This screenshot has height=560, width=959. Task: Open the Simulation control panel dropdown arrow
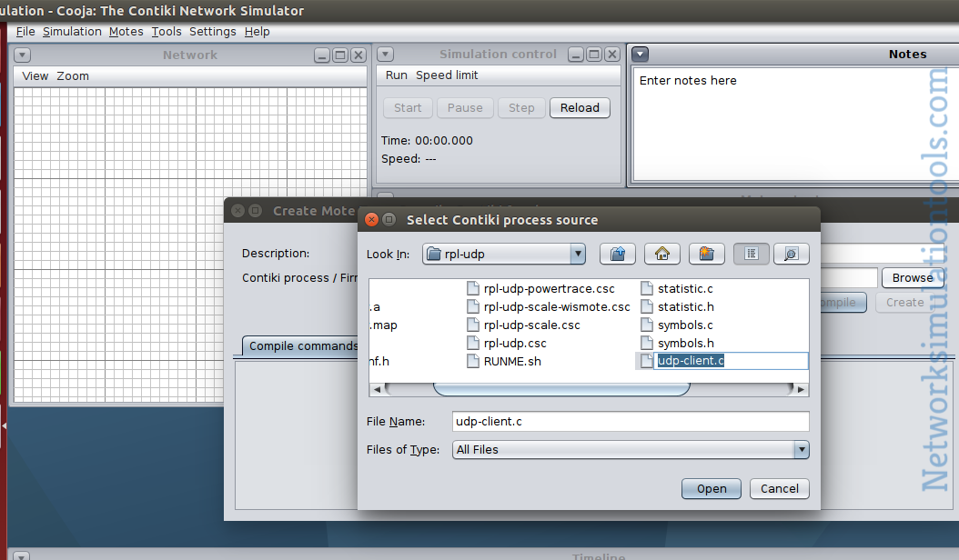pos(385,54)
